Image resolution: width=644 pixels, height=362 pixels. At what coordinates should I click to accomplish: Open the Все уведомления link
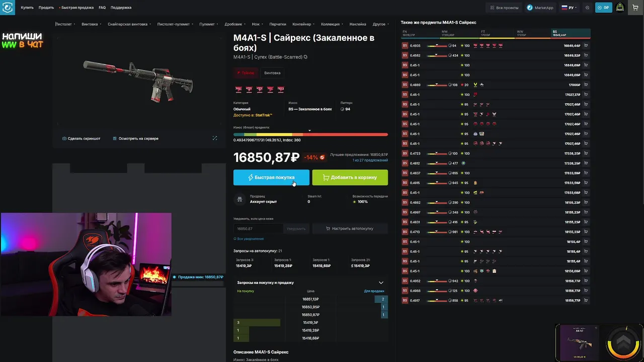(249, 239)
